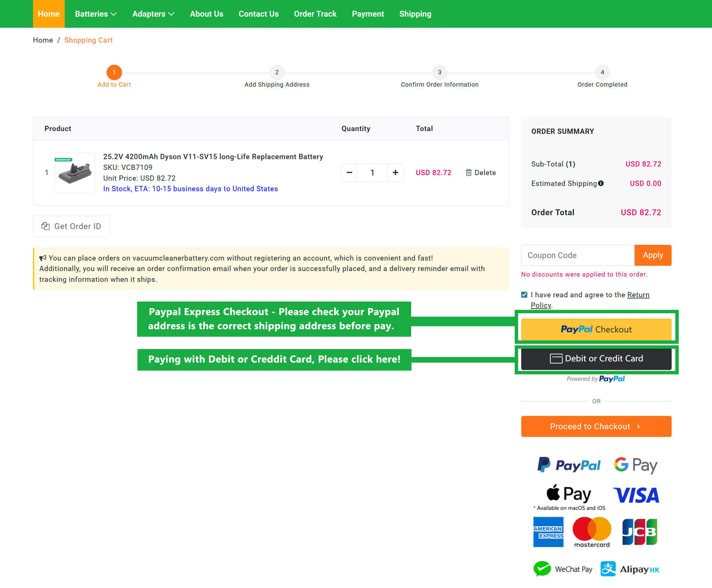712x588 pixels.
Task: Expand the Batteries dropdown menu
Action: click(96, 14)
